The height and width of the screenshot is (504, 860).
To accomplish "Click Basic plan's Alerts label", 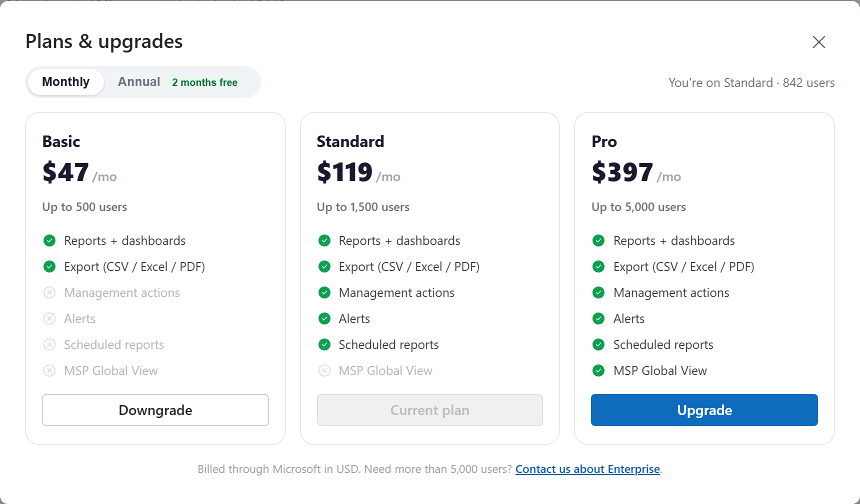I will click(79, 319).
